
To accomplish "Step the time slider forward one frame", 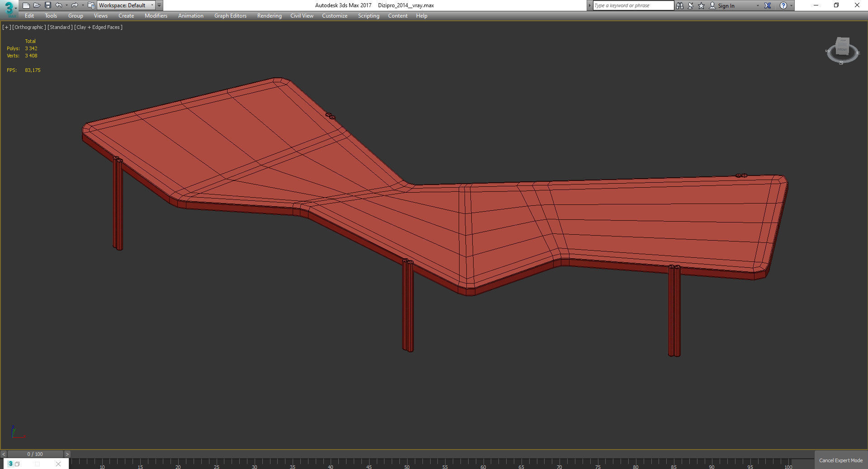I will [x=67, y=454].
